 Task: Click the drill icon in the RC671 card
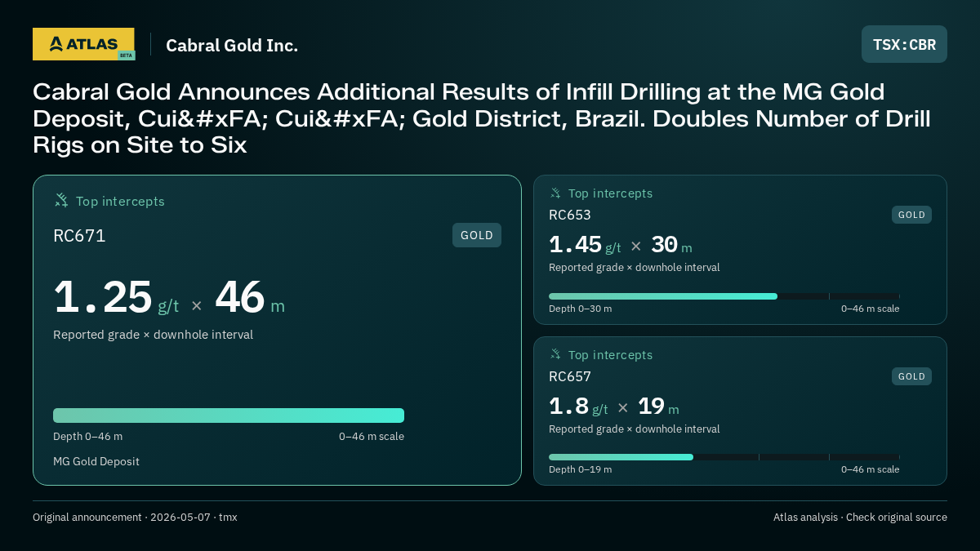(61, 200)
